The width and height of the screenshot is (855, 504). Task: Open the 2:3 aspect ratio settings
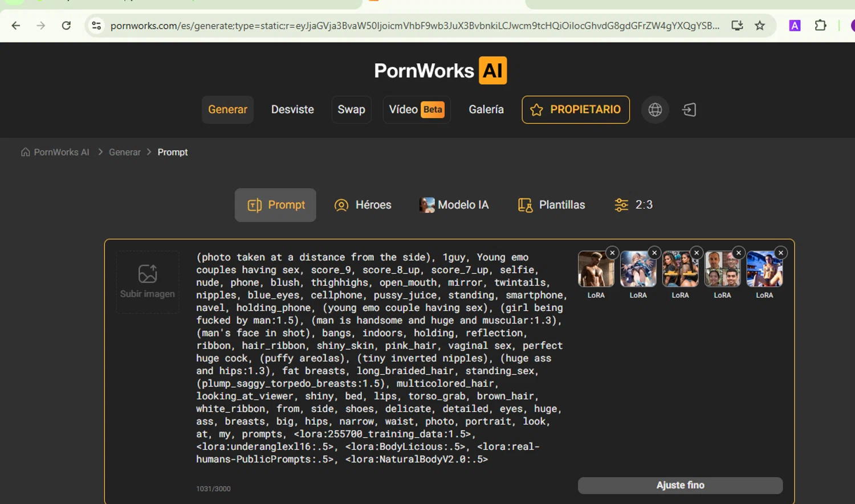point(633,205)
